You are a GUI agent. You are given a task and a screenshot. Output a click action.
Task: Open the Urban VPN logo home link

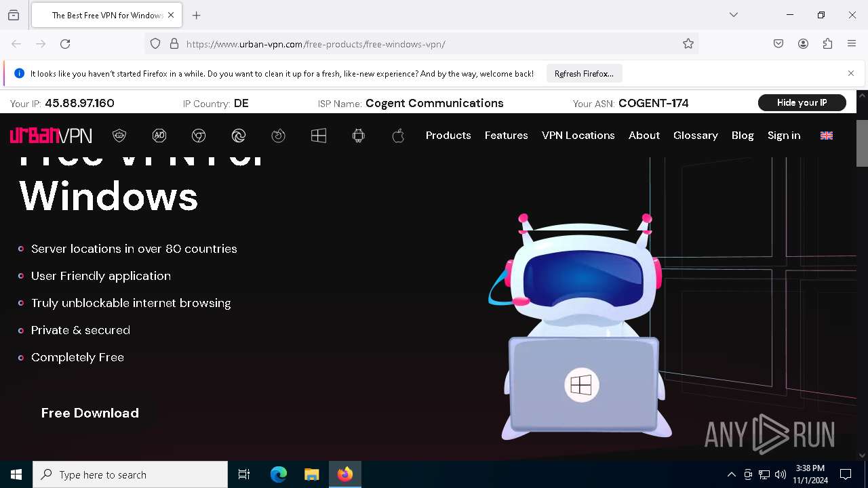[x=51, y=136]
